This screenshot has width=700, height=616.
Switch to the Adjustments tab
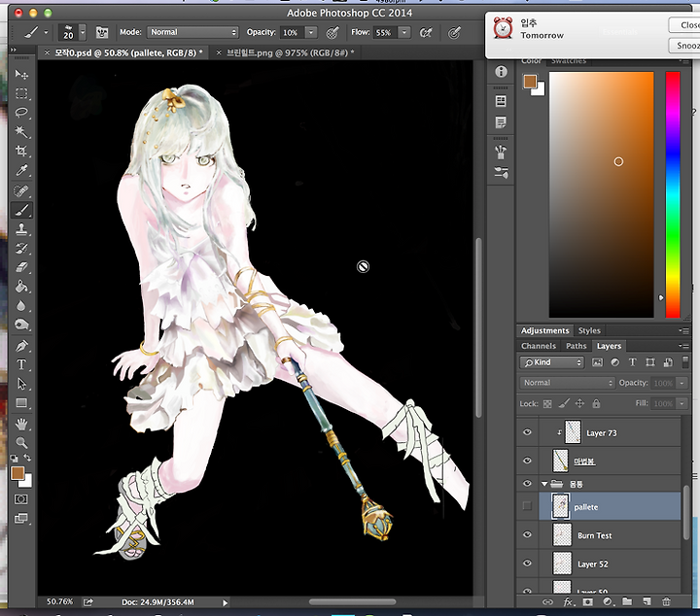pos(544,330)
